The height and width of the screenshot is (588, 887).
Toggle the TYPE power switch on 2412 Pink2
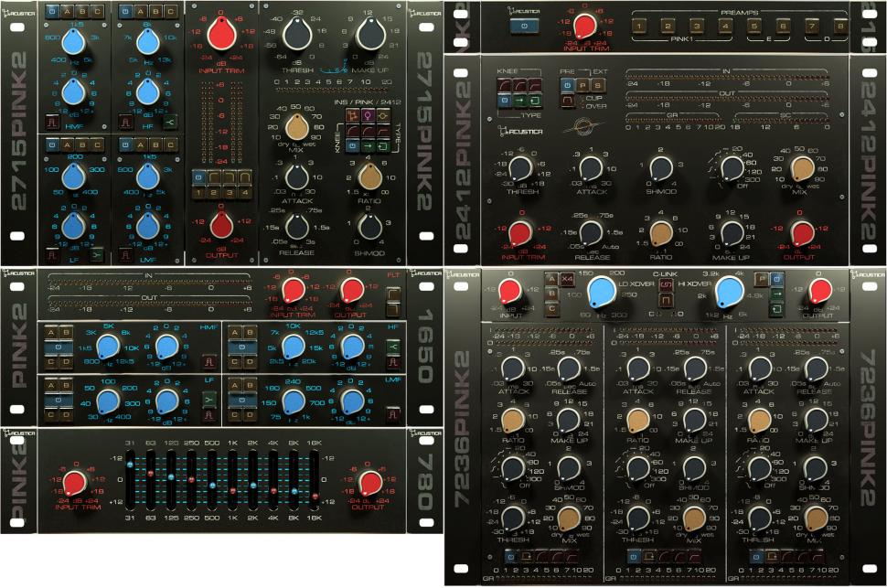pyautogui.click(x=505, y=101)
